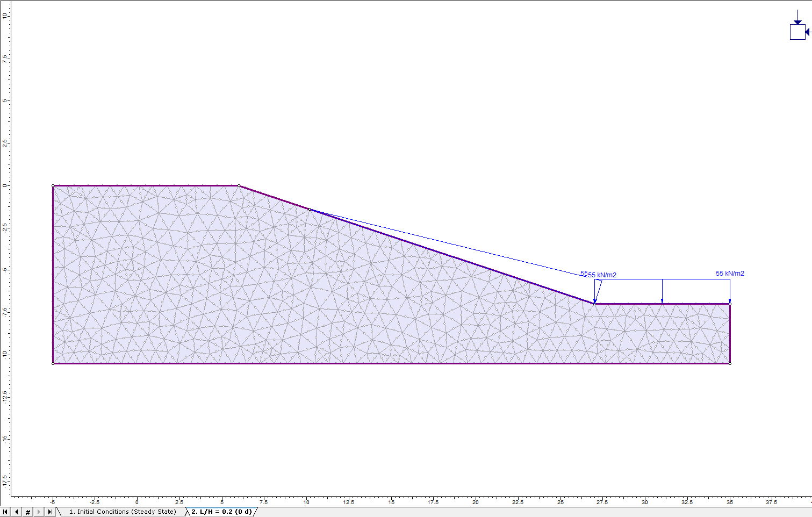Viewport: 812px width, 517px height.
Task: Go to next stage arrow
Action: [39, 512]
